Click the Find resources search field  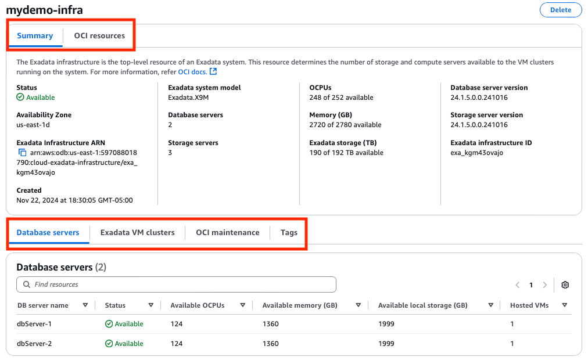click(180, 284)
